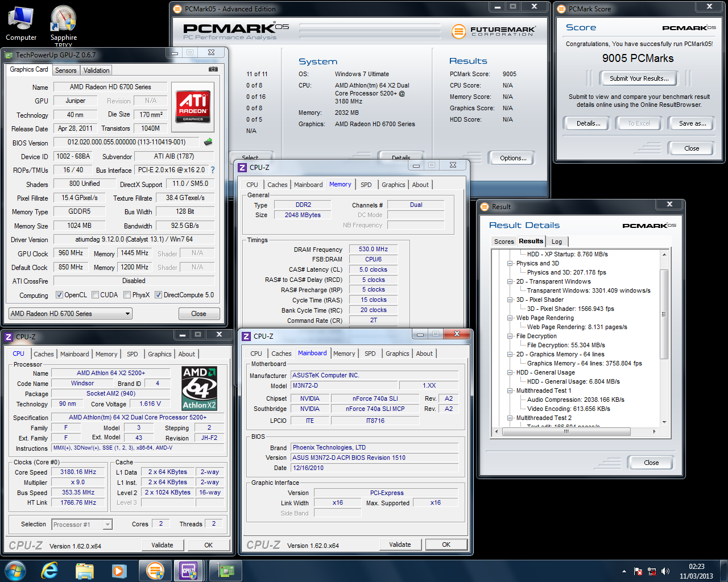Screen dimensions: 728x582
Task: Click Submit Your Results button
Action: pyautogui.click(x=639, y=78)
